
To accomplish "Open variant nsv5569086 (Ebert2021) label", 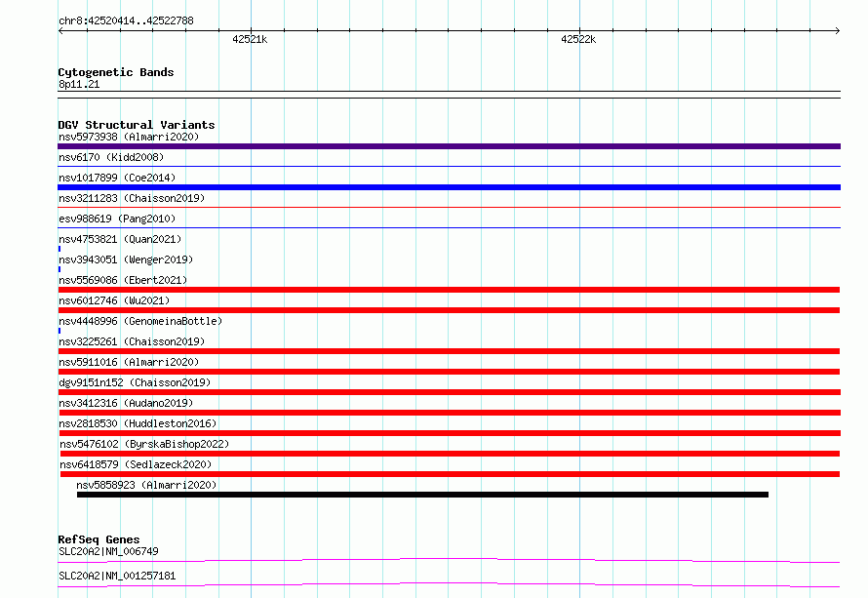I will (x=123, y=280).
